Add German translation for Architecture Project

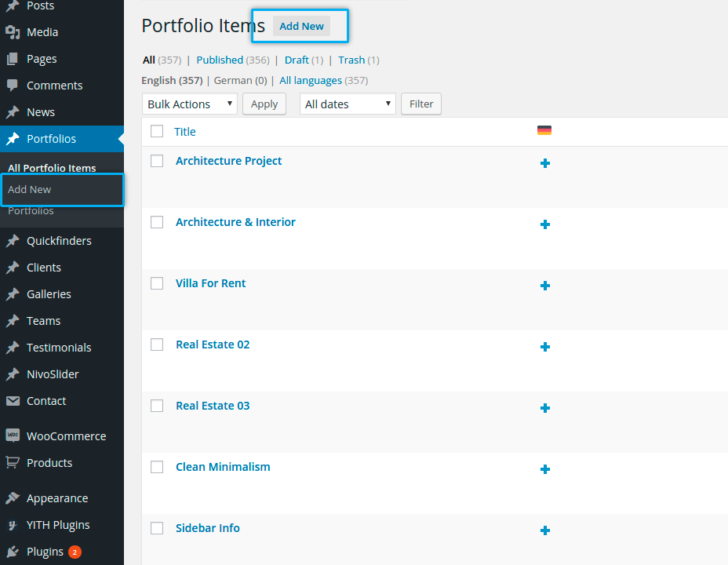(545, 163)
